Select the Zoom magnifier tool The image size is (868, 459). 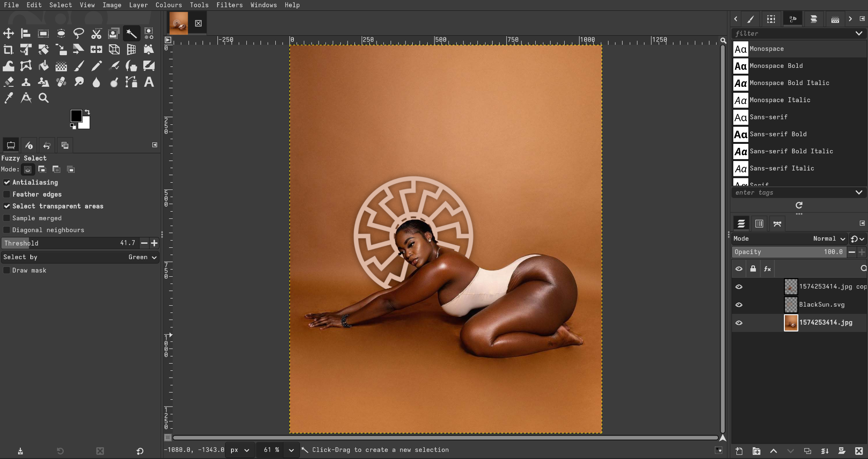43,98
